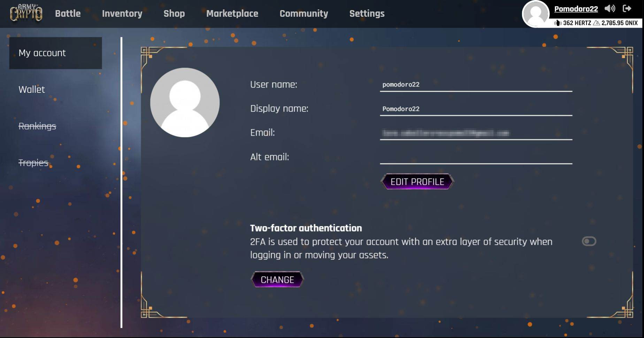This screenshot has height=338, width=644.
Task: Open the Battle menu
Action: [x=68, y=14]
